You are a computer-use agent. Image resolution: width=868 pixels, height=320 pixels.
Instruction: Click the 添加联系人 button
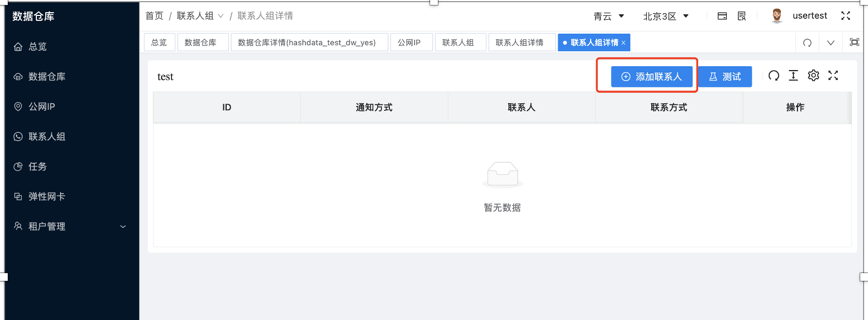pyautogui.click(x=652, y=77)
